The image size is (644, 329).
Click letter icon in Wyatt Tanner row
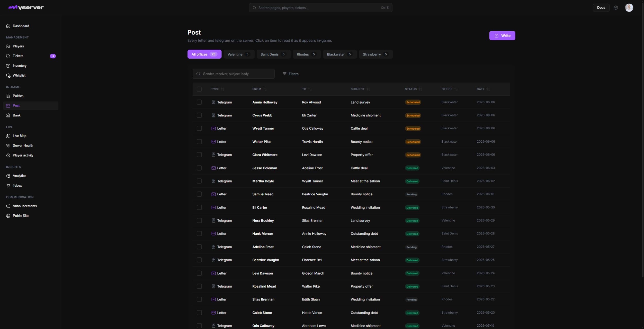coord(213,129)
